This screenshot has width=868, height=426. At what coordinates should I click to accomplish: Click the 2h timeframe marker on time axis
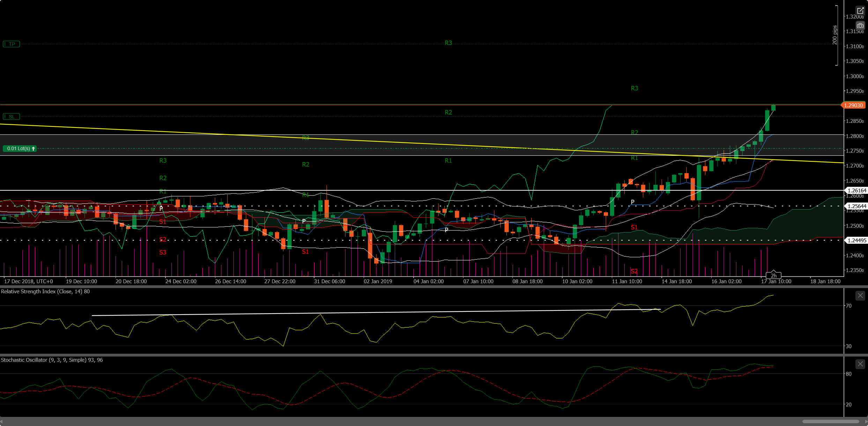point(773,276)
